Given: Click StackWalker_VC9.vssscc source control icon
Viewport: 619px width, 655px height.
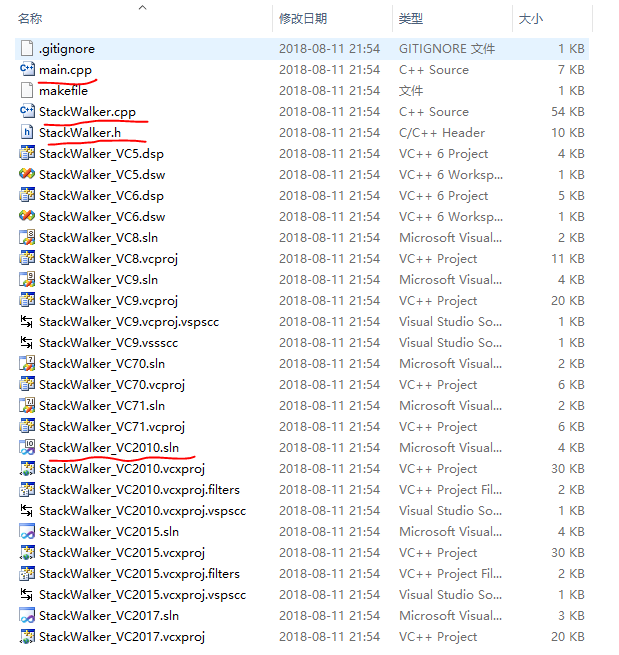Looking at the screenshot, I should coord(27,342).
